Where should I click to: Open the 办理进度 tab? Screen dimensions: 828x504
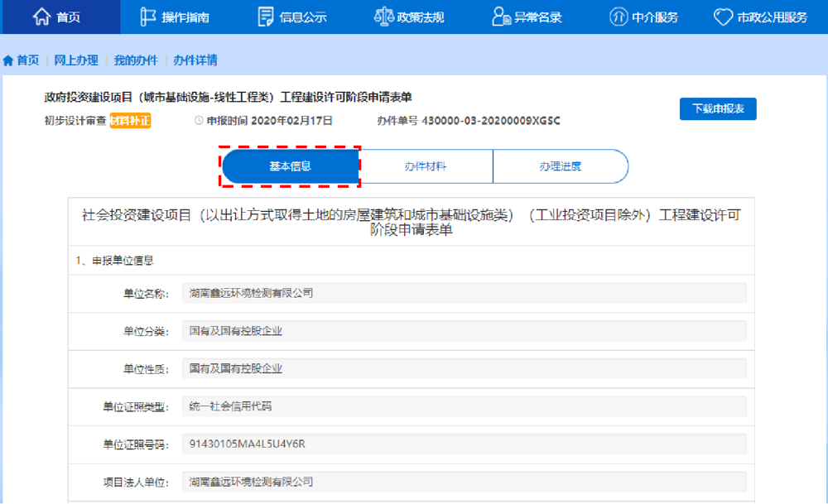tap(561, 166)
